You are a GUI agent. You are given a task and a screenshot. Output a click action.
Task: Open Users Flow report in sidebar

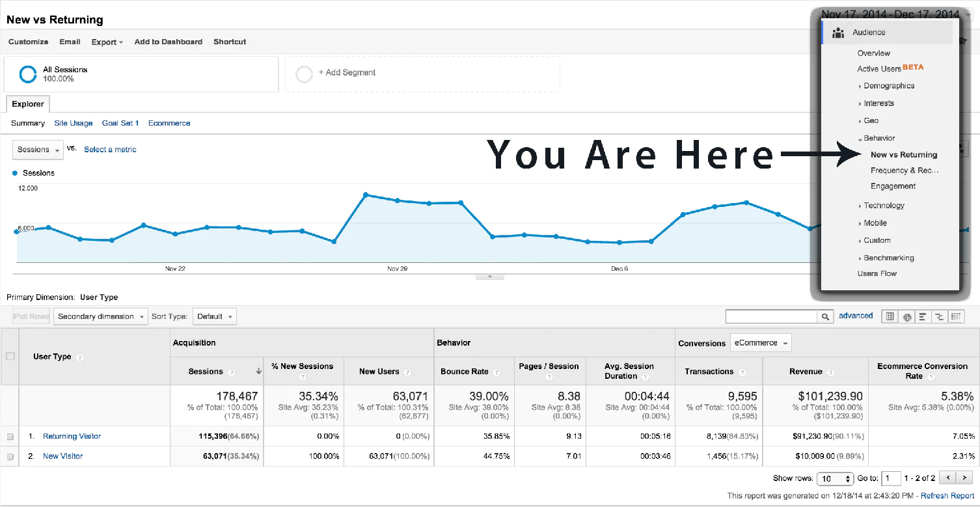tap(877, 273)
